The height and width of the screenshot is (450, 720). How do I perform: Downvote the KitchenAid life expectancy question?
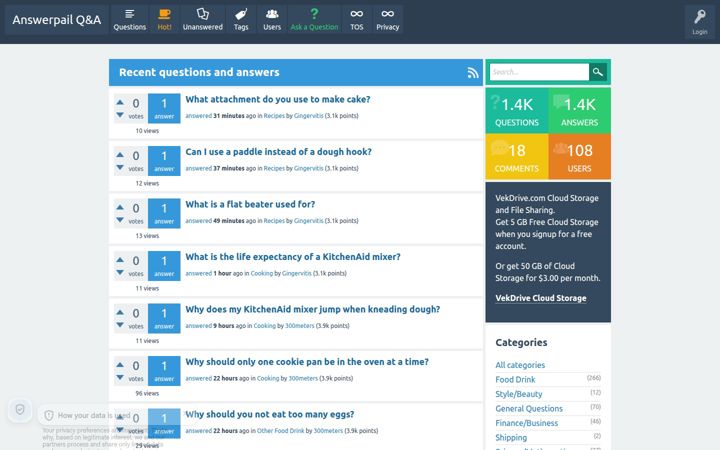120,272
